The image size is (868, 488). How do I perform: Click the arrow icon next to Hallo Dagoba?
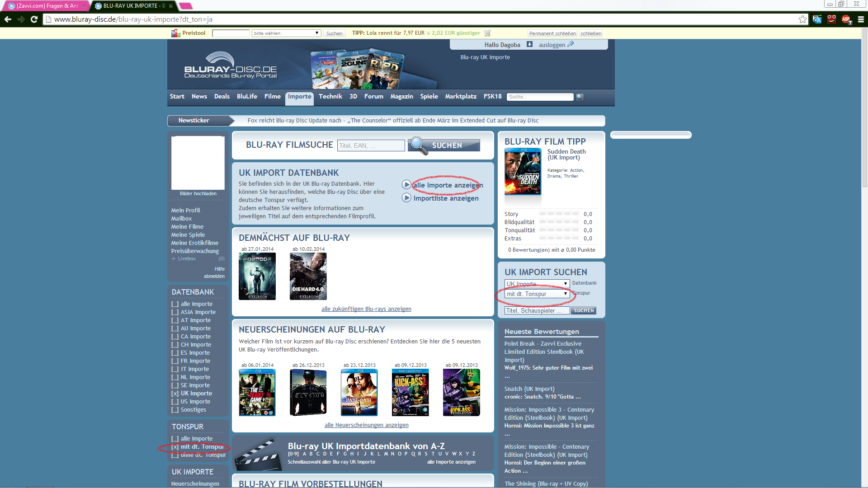click(x=529, y=44)
